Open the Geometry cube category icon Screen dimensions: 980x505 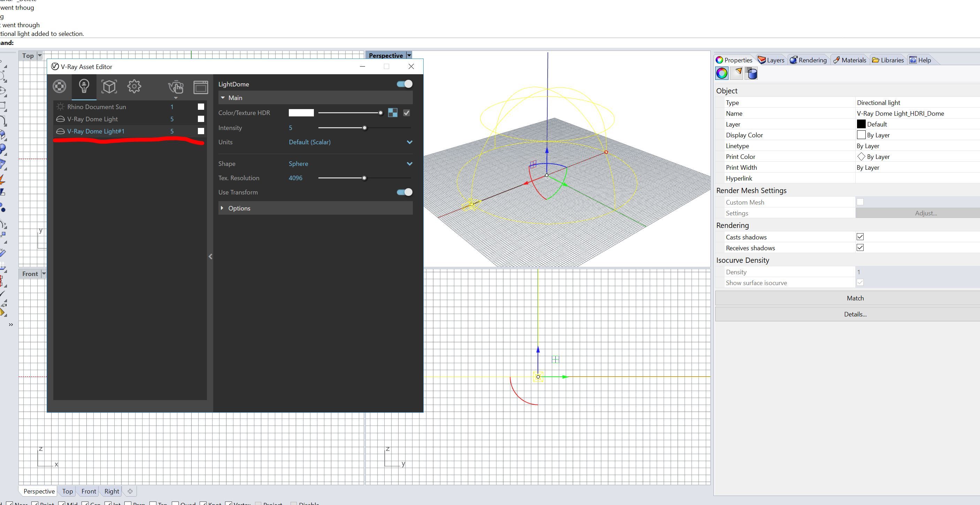coord(109,86)
